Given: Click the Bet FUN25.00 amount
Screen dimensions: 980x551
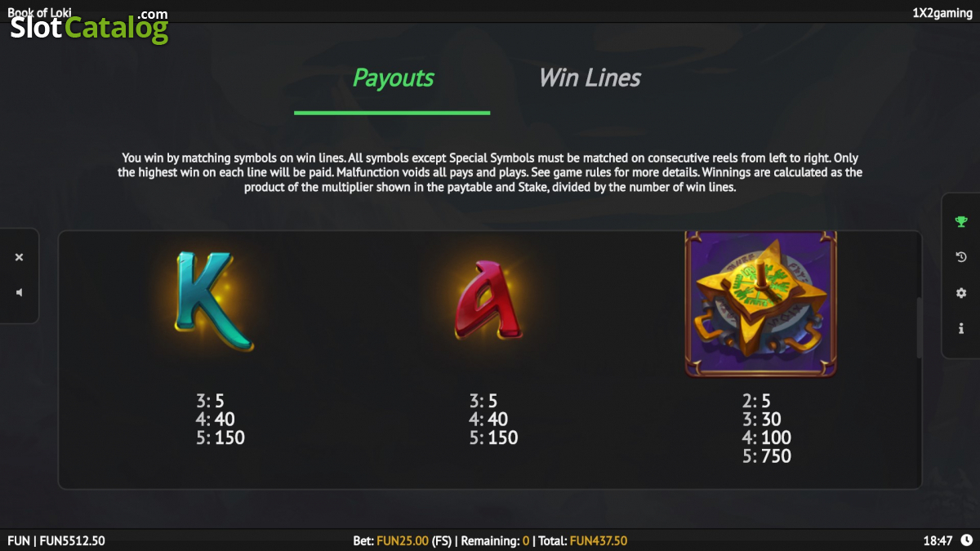Looking at the screenshot, I should [403, 540].
